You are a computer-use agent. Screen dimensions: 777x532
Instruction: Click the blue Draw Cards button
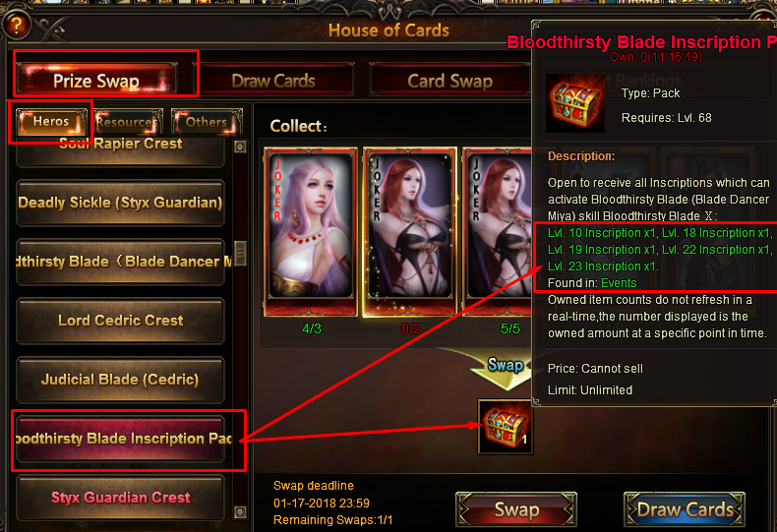[685, 509]
